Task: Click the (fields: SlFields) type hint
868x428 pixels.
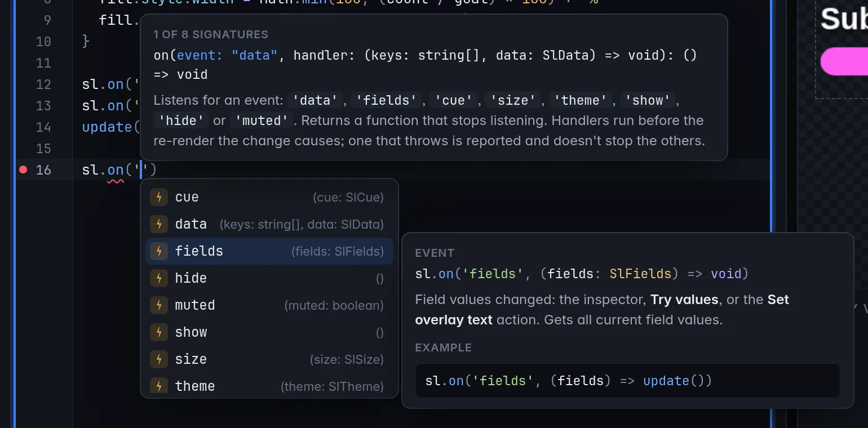Action: 338,251
